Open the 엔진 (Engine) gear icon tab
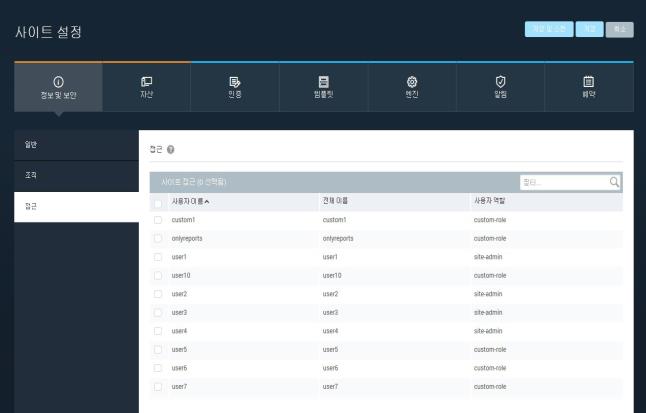 point(412,81)
